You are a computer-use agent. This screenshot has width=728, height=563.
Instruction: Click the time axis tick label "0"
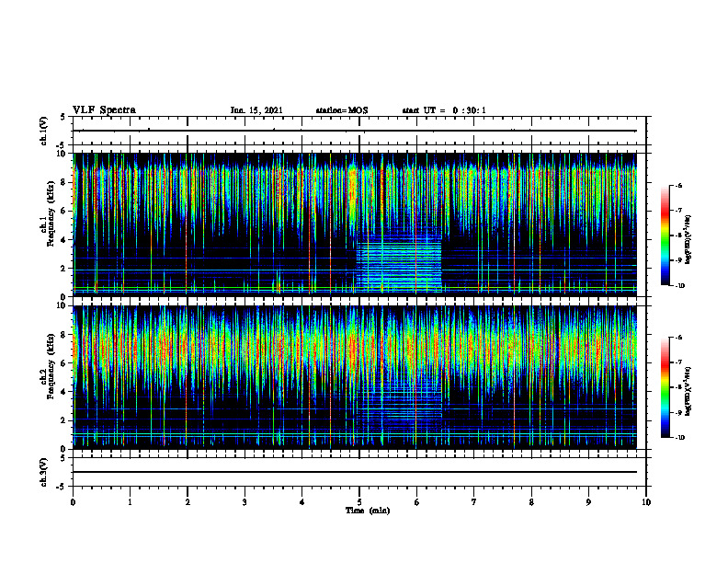click(x=73, y=502)
